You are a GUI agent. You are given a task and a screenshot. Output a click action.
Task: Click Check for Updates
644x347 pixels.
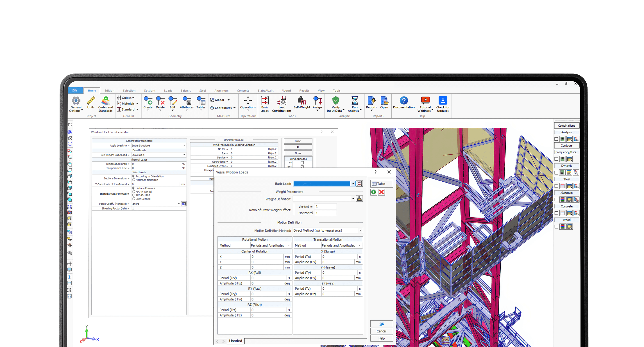point(443,104)
